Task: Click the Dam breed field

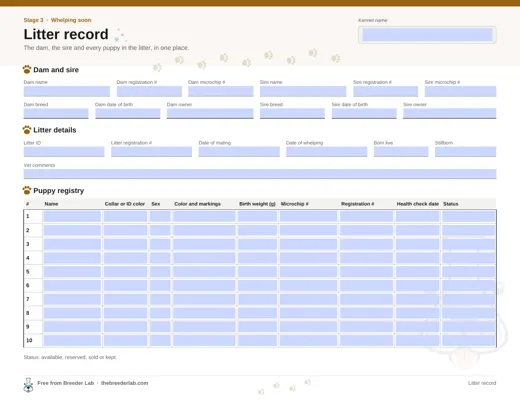Action: click(56, 113)
